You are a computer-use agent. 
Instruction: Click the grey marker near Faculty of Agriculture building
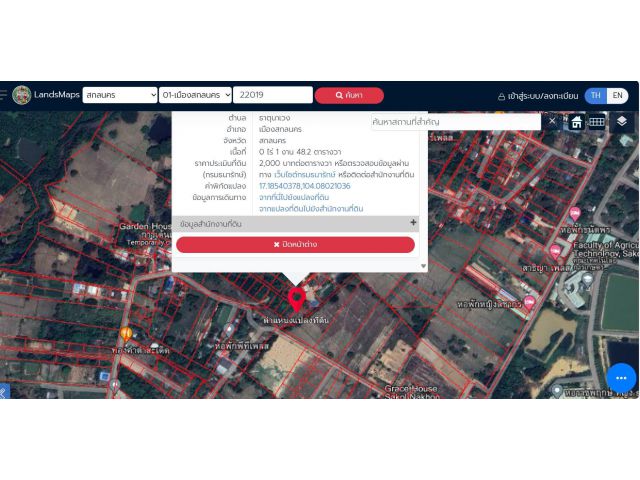click(587, 280)
